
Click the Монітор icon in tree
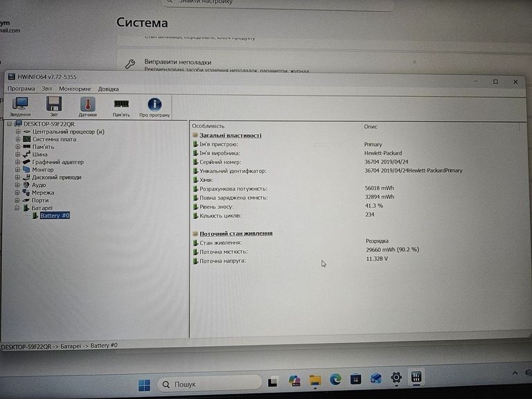click(26, 169)
